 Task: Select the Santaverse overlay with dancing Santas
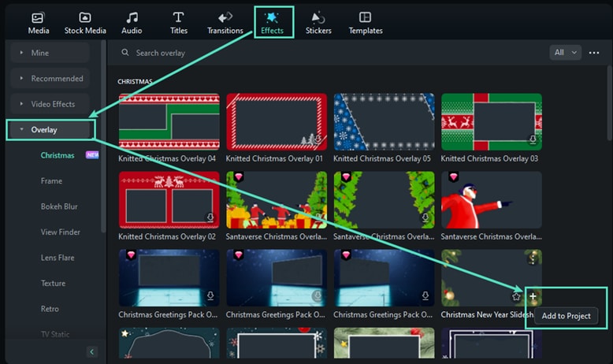point(277,200)
